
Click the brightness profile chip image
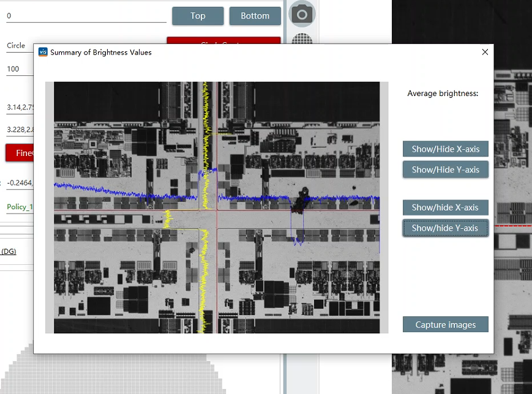(x=217, y=208)
